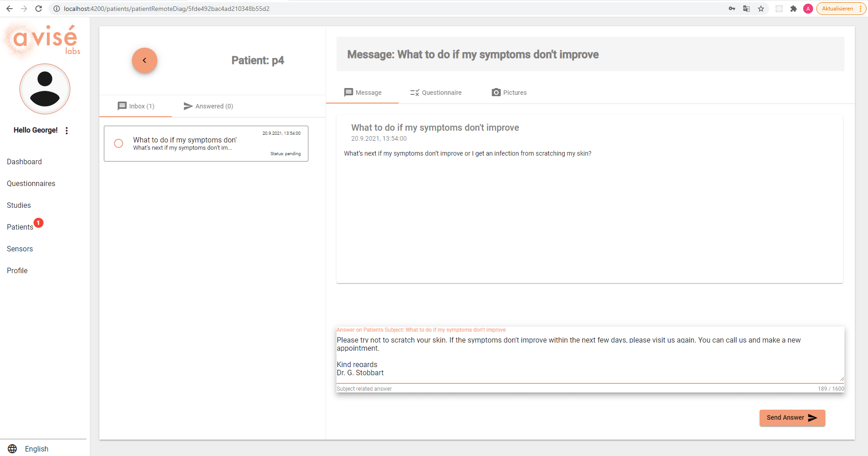Click the 'Hello George!' greeting
This screenshot has width=868, height=456.
point(36,130)
